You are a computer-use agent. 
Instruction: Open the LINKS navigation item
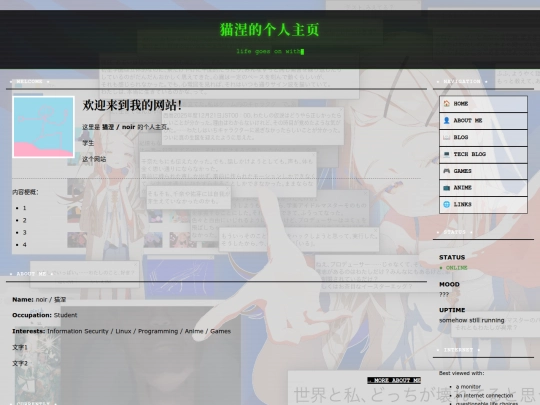pos(483,205)
